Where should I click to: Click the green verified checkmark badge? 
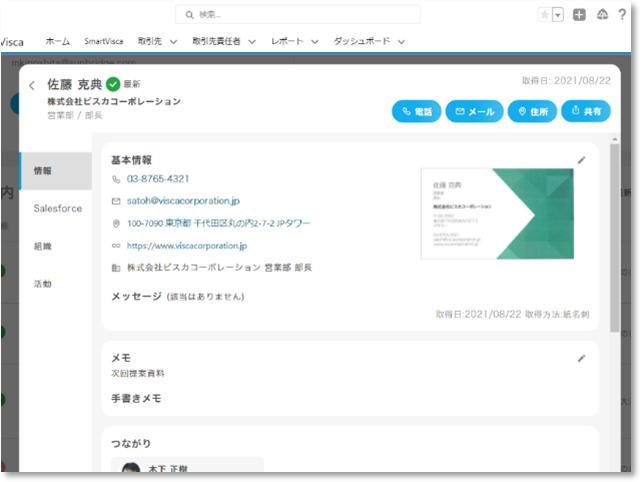pos(113,85)
